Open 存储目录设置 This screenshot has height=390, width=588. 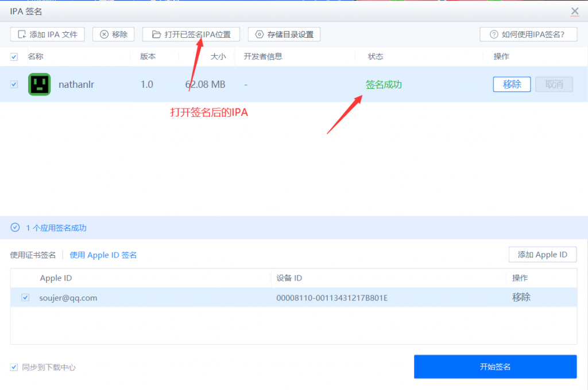(x=284, y=34)
